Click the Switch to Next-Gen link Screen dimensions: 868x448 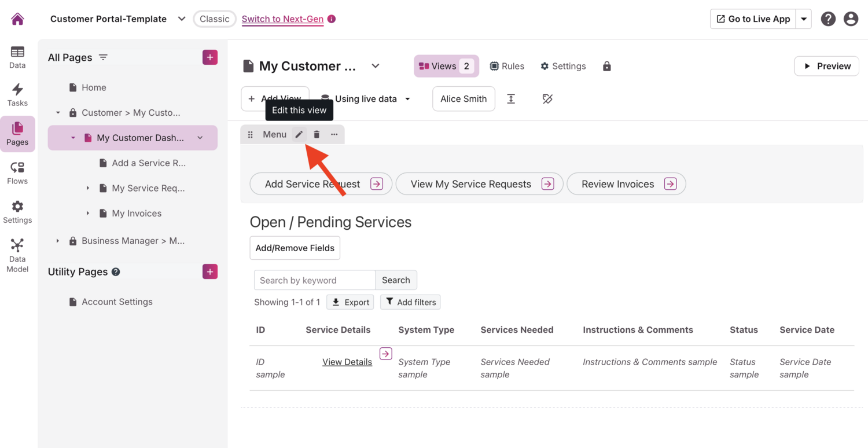point(282,19)
